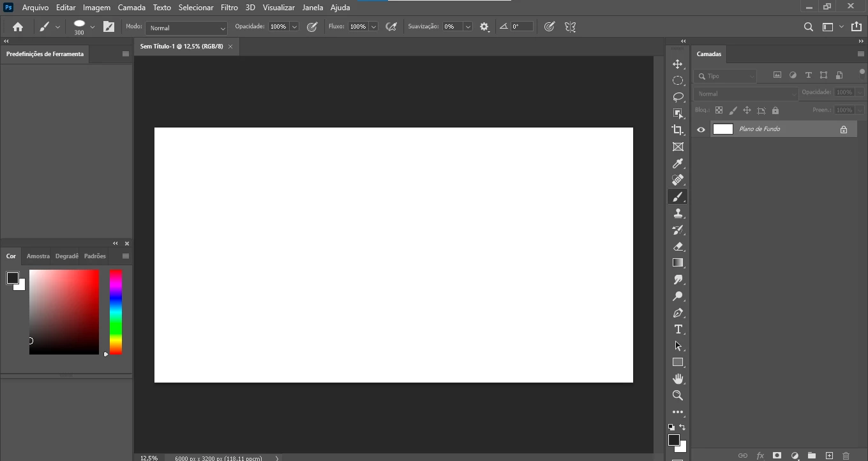Screen dimensions: 868x461
Task: Open the search magnifier in top bar
Action: click(x=809, y=27)
